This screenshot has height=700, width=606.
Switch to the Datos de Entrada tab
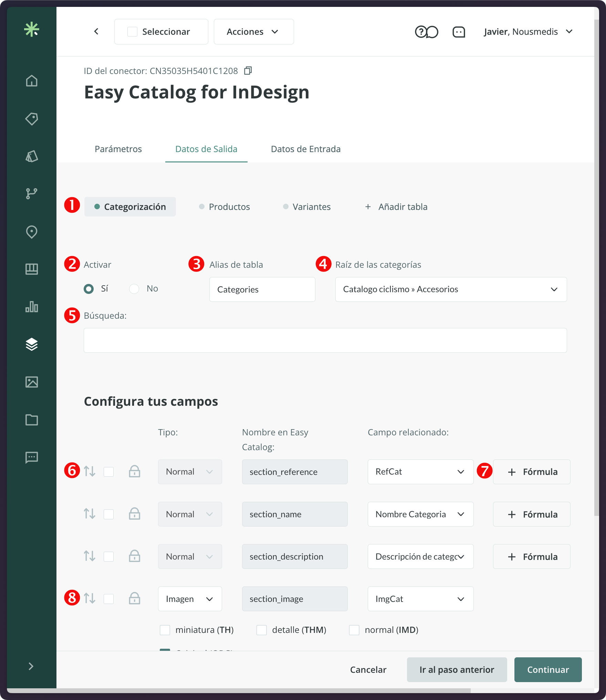click(306, 149)
